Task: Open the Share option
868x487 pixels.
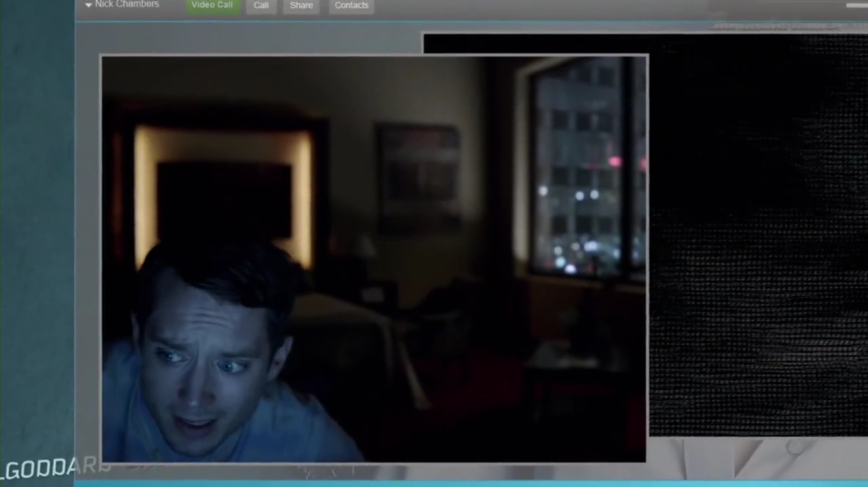Action: coord(302,5)
